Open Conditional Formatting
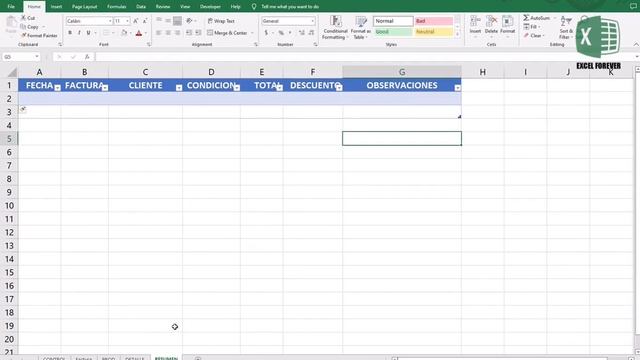The image size is (640, 360). 335,27
